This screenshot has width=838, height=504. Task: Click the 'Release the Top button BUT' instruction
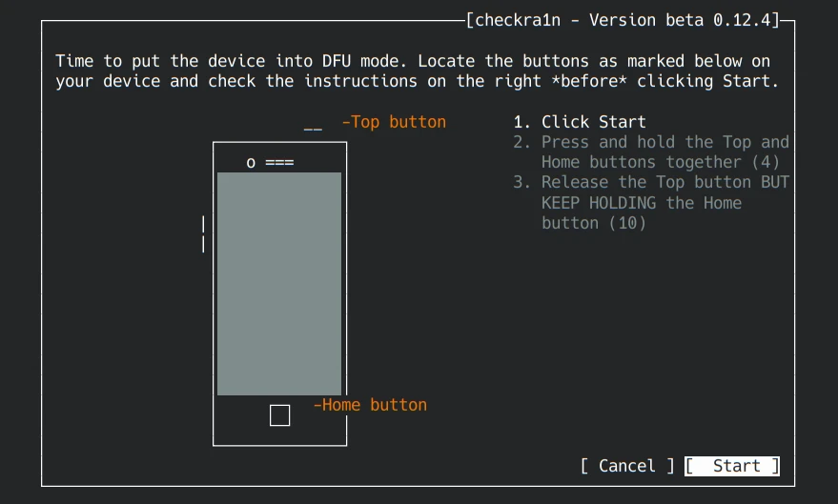(x=664, y=183)
